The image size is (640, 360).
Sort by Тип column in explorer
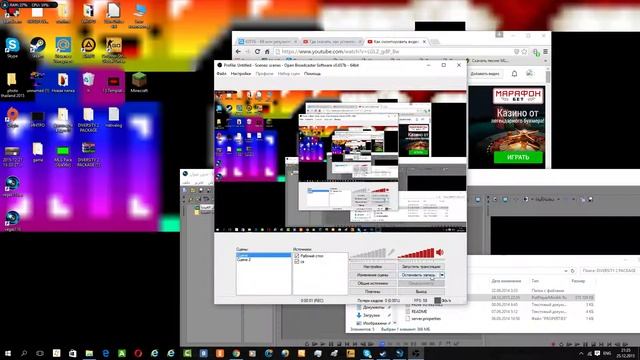tap(535, 281)
